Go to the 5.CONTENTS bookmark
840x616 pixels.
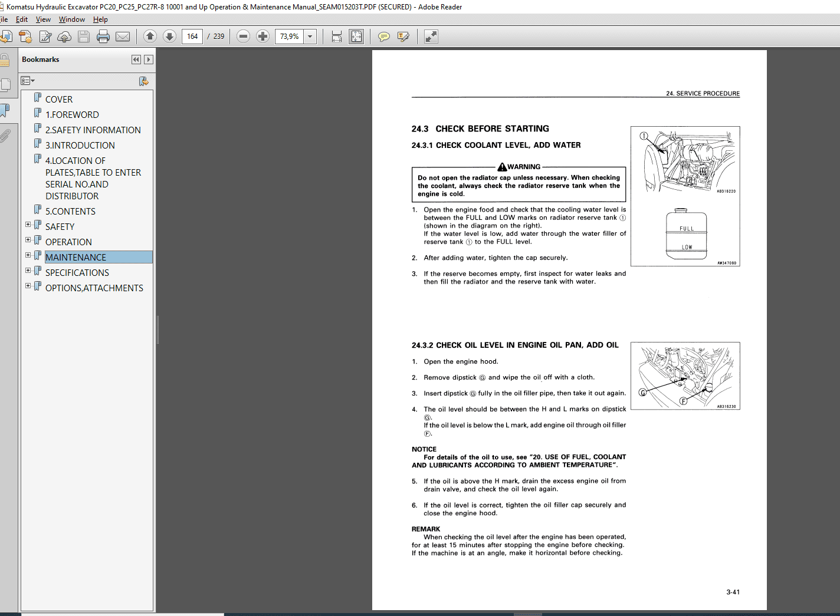70,212
